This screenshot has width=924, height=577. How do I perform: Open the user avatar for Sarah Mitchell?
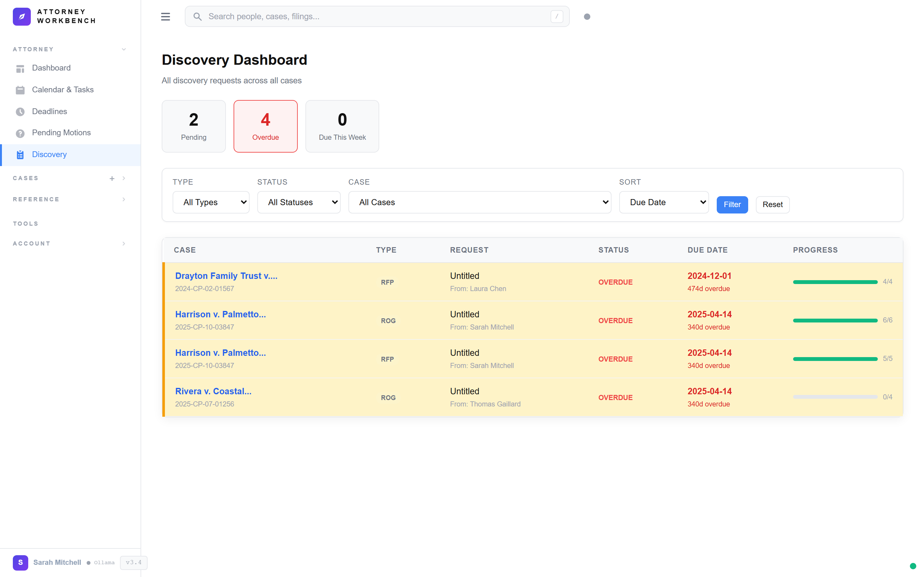tap(20, 563)
